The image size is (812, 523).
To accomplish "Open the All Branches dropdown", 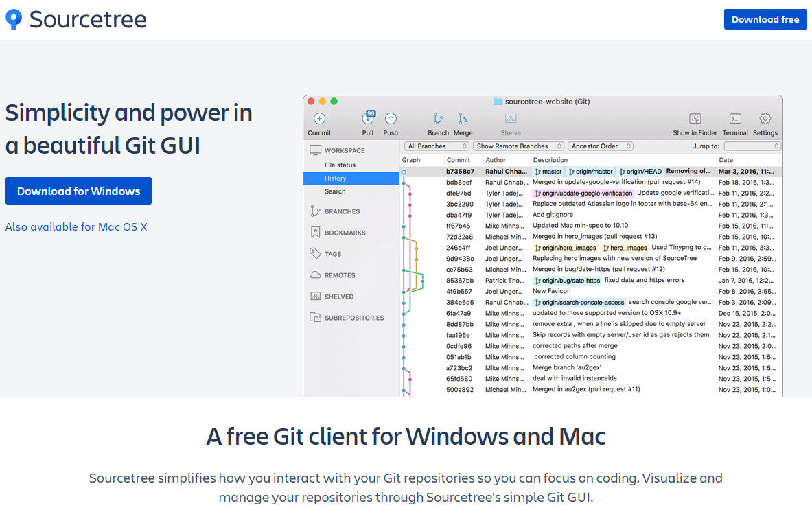I will (x=437, y=146).
